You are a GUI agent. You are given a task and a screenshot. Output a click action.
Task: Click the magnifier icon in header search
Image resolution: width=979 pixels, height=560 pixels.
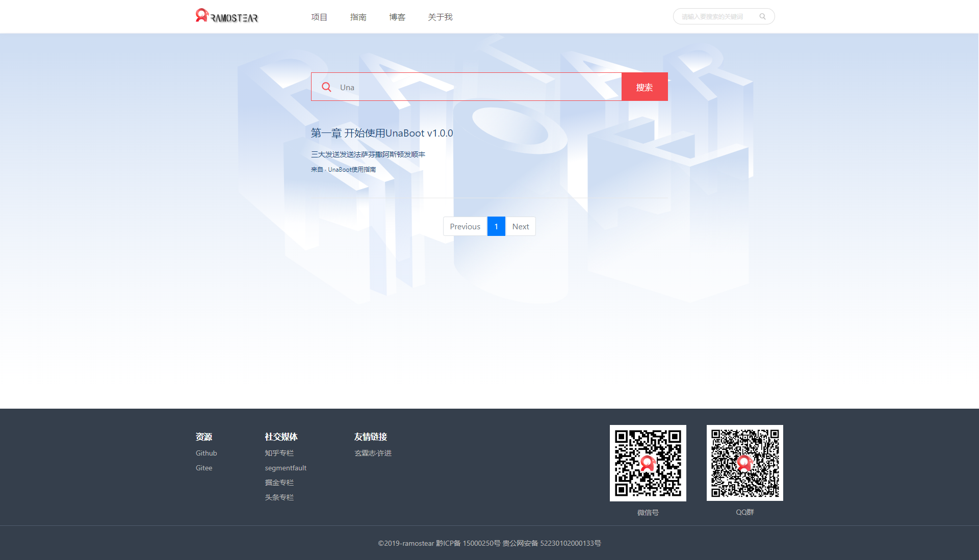762,16
